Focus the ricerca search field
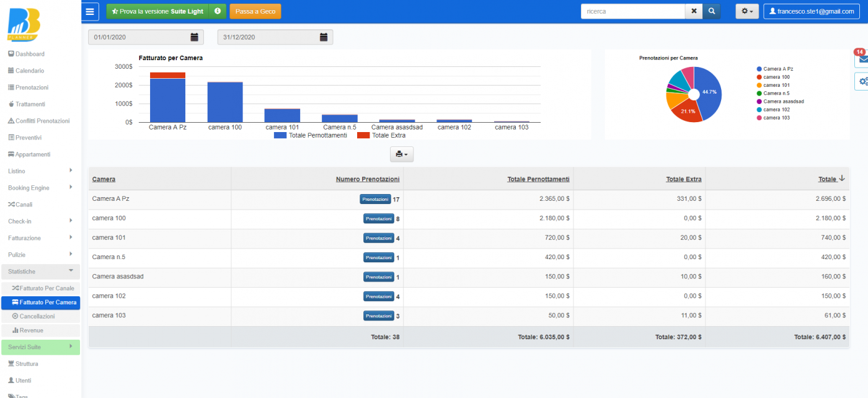The width and height of the screenshot is (868, 398). (633, 11)
